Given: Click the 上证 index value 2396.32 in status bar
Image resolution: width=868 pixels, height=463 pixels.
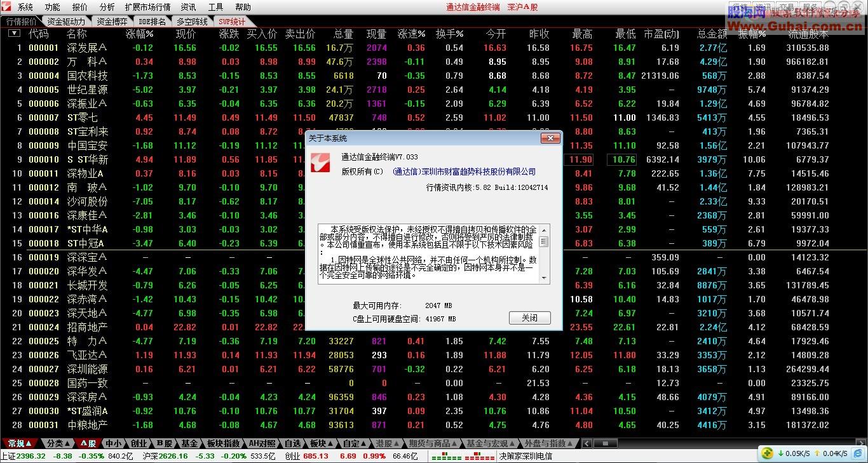Looking at the screenshot, I should pos(31,456).
